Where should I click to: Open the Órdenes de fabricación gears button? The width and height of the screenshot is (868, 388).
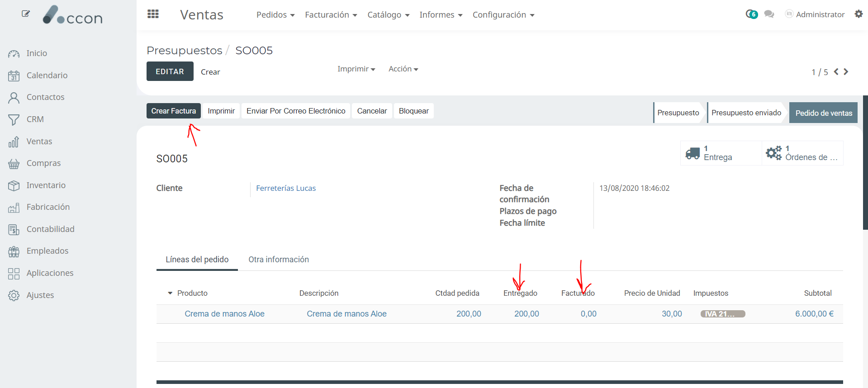click(x=773, y=153)
